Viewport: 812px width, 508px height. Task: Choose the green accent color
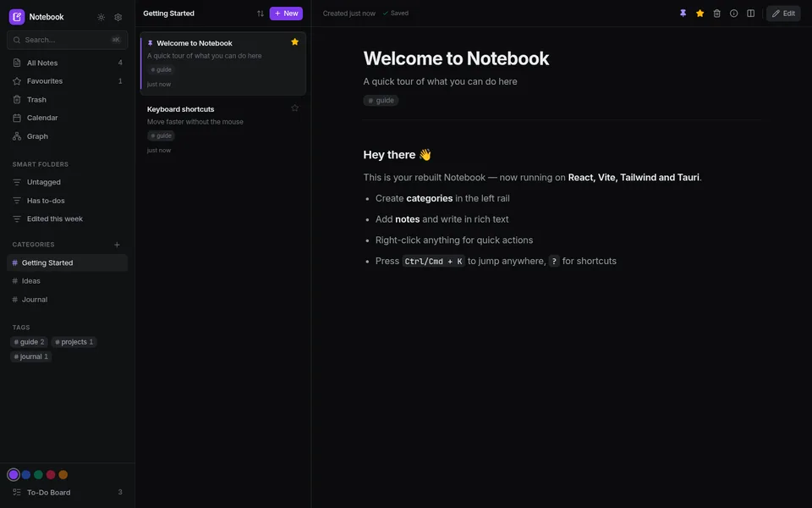[38, 474]
